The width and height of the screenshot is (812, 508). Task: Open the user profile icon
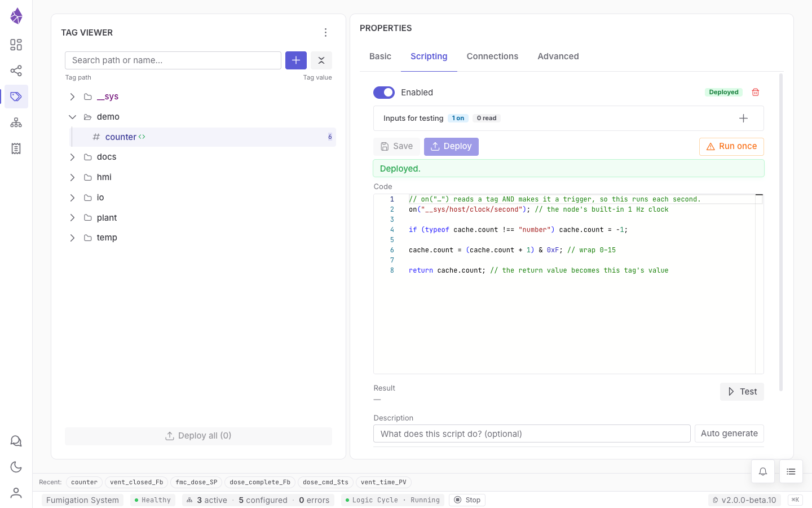16,493
